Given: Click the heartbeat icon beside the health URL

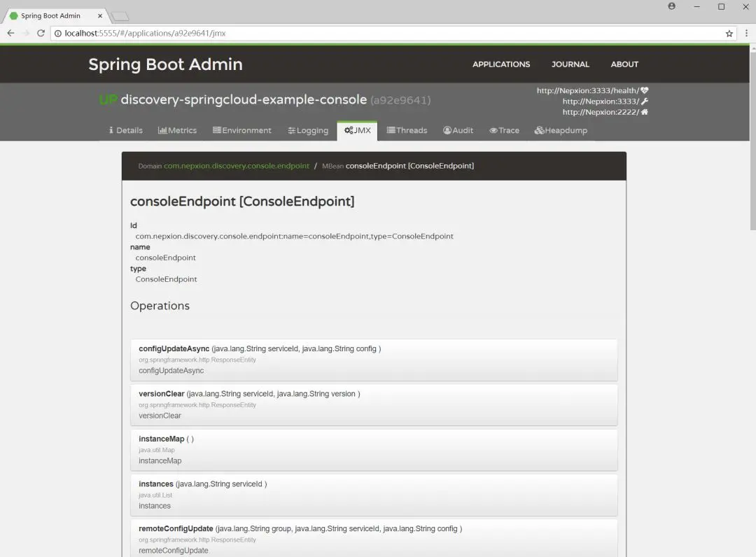Looking at the screenshot, I should point(645,90).
